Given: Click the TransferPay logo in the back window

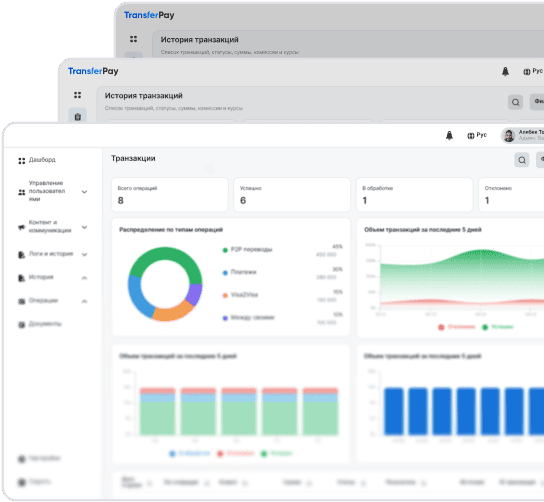Looking at the screenshot, I should (149, 15).
